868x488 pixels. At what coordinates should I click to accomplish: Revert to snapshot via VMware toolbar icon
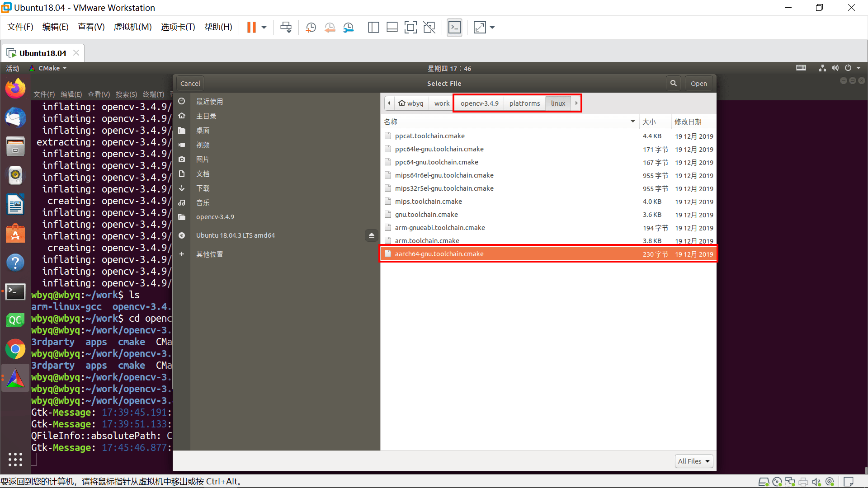click(x=330, y=28)
